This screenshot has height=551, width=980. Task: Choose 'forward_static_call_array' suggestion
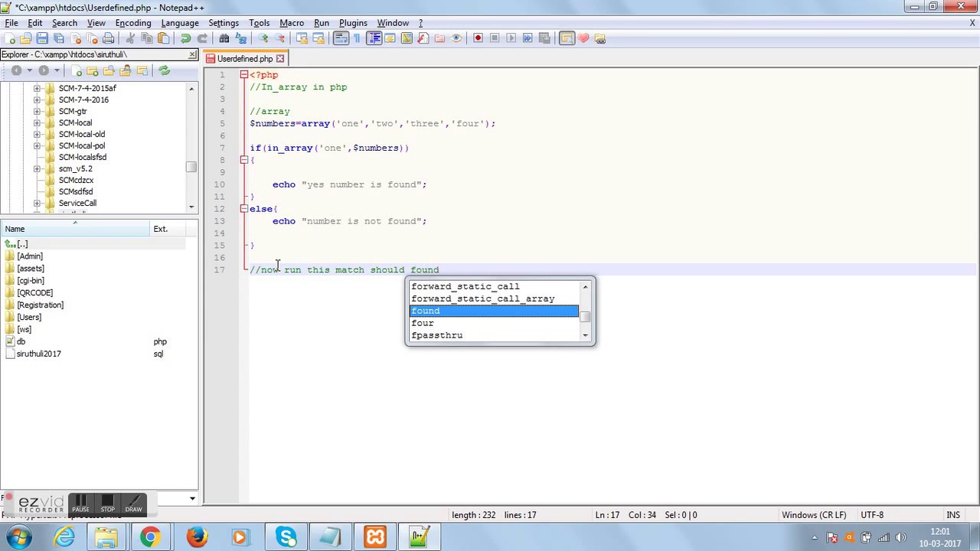(x=494, y=298)
